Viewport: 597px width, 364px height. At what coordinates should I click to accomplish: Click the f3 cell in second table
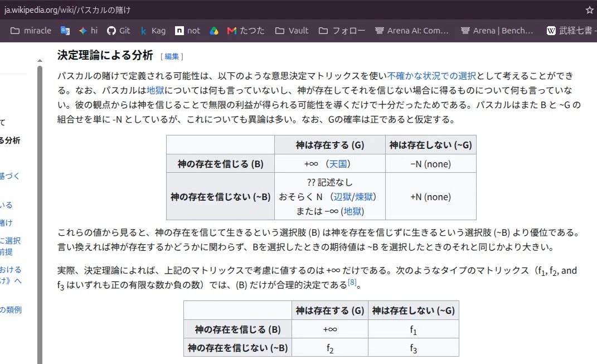point(414,348)
